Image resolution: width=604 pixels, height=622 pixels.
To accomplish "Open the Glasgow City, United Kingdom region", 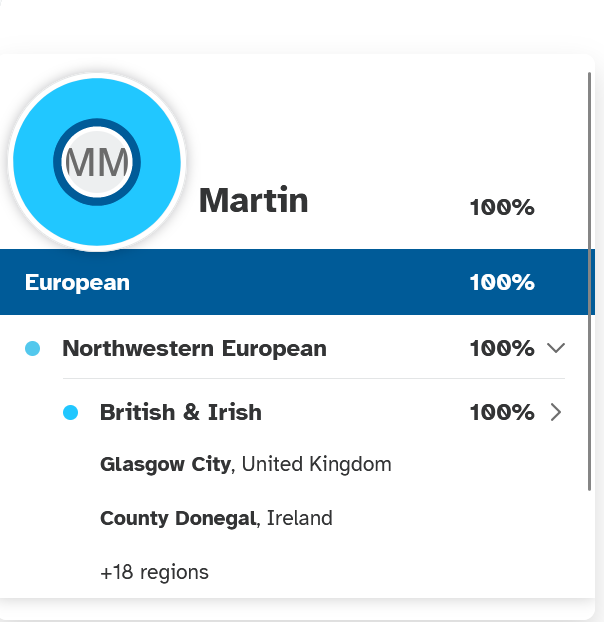I will [x=245, y=464].
